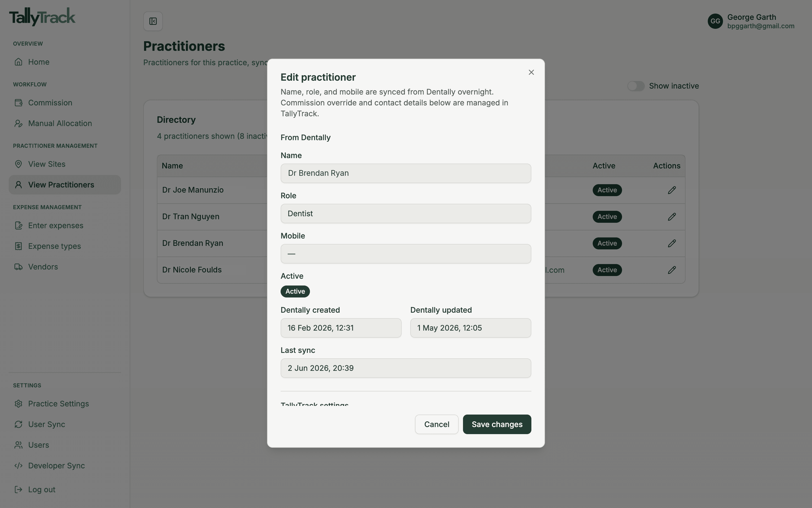Click George Garth account name
Viewport: 812px width, 508px height.
pos(751,17)
